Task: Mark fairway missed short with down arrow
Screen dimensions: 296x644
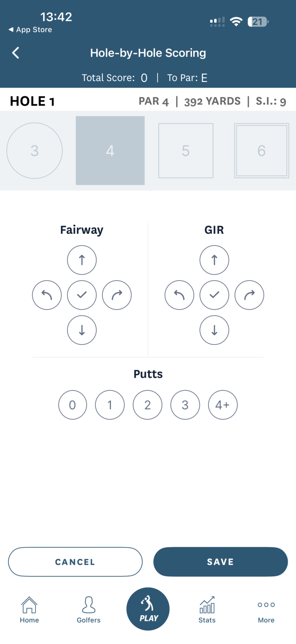Action: coord(82,330)
